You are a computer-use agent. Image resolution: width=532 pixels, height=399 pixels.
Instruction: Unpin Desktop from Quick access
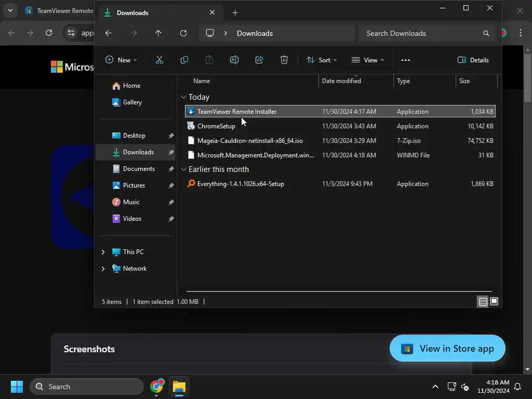[171, 136]
